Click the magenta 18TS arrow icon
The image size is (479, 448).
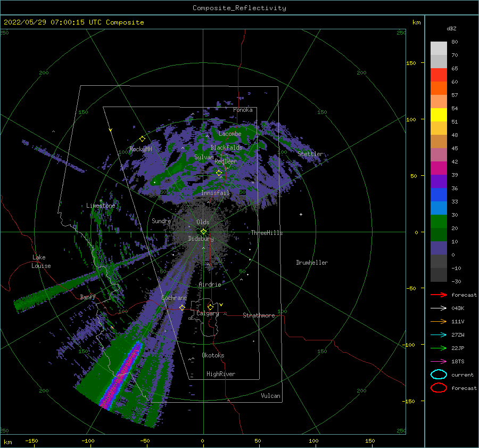click(439, 362)
